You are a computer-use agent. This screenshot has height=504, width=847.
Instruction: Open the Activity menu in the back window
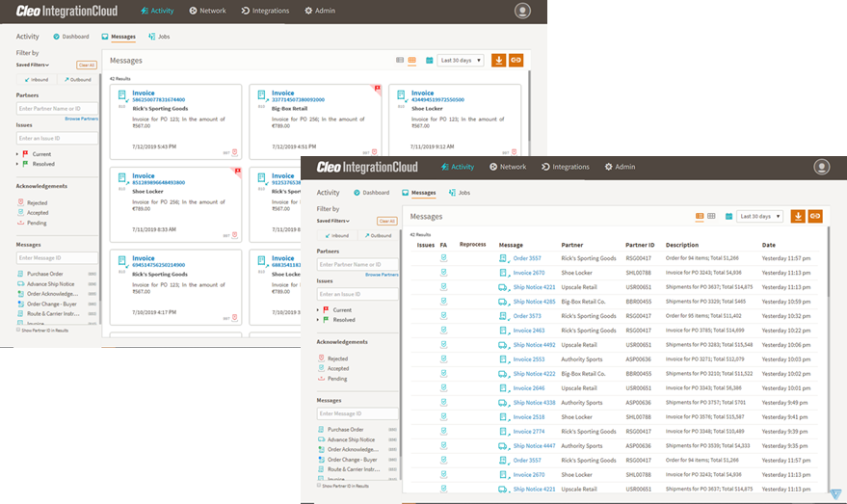157,11
